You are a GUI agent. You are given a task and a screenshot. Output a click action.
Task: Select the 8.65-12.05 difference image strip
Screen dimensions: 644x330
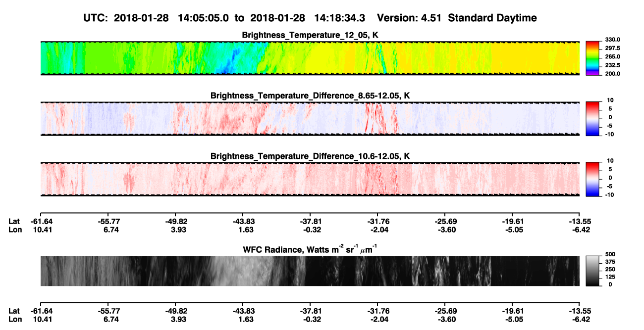(310, 118)
